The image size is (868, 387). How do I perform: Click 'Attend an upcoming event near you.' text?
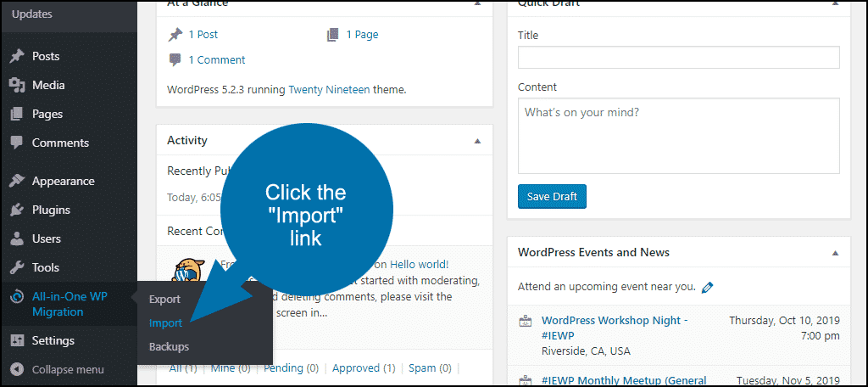[x=606, y=287]
